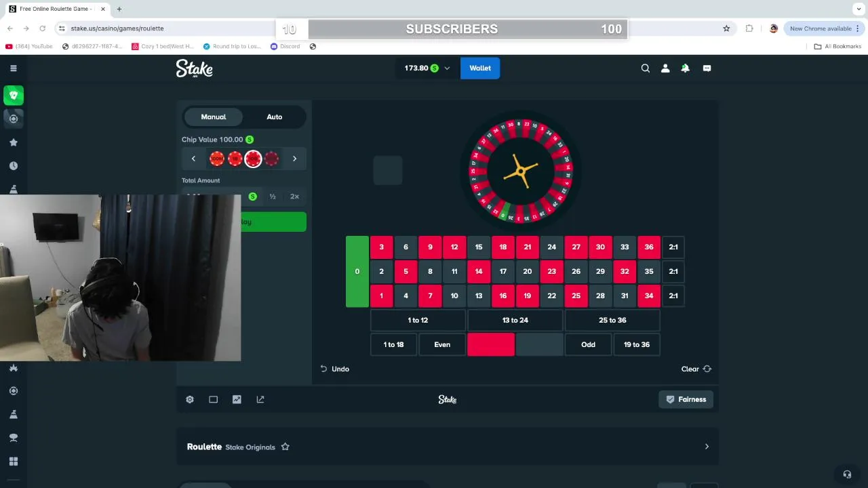Bet on the red colour field
868x488 pixels.
[x=491, y=344]
